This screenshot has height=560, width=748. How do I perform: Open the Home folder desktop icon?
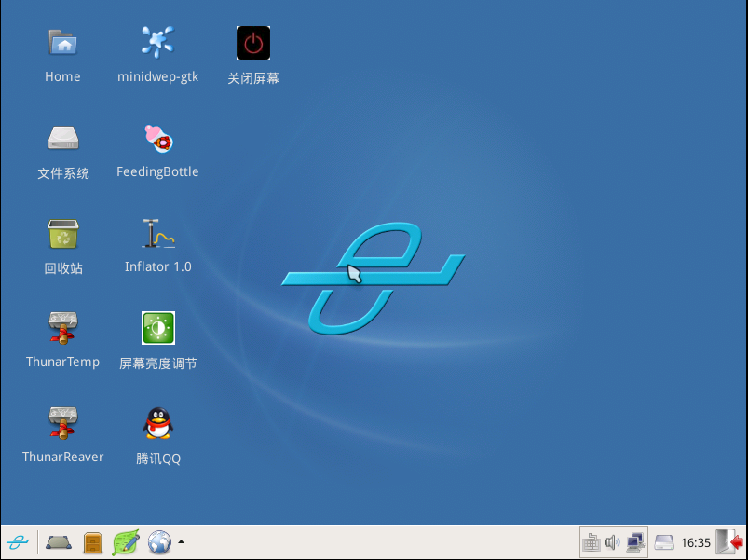63,43
